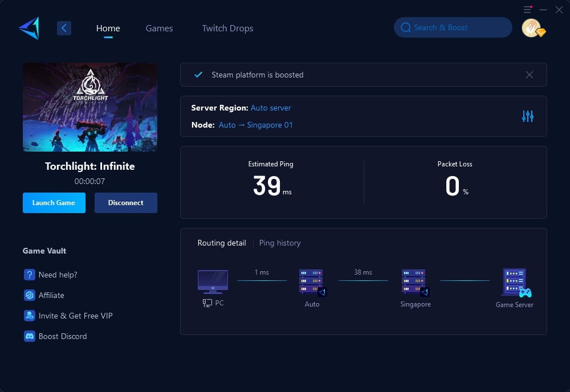Open the Twitch Drops tab
The height and width of the screenshot is (392, 570).
[x=227, y=28]
